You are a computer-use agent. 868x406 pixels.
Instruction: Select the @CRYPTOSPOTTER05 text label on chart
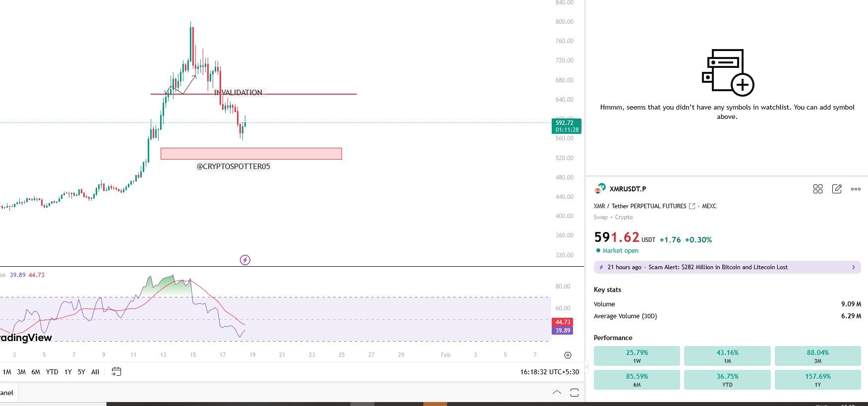pyautogui.click(x=233, y=167)
